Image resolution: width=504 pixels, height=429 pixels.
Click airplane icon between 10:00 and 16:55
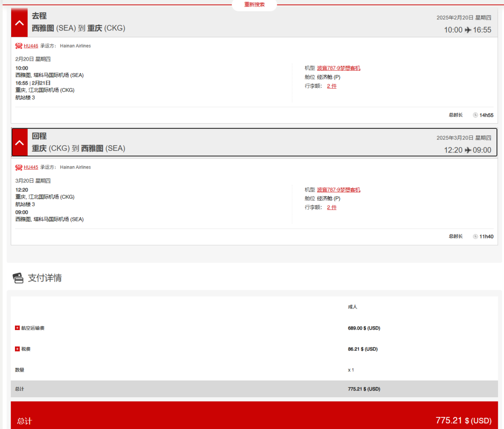click(468, 30)
